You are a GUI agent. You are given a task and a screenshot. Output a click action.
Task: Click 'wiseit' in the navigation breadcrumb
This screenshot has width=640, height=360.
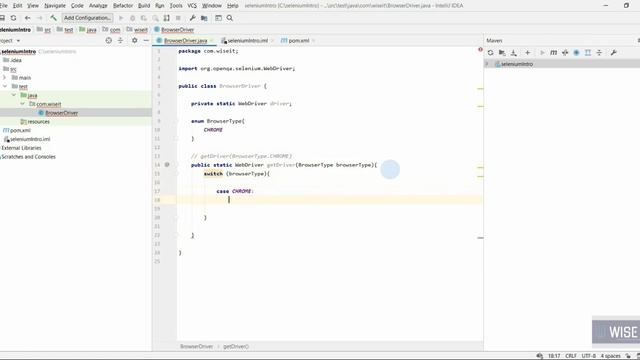141,30
